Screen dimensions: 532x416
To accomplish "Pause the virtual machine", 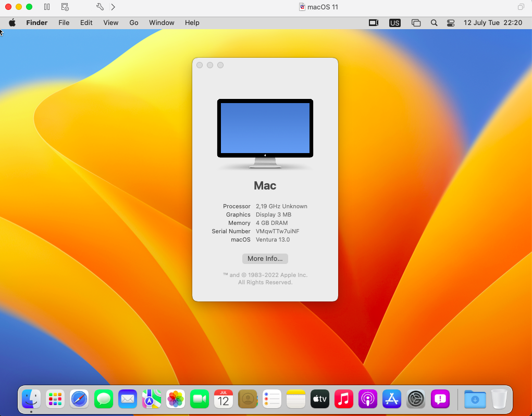I will (47, 7).
